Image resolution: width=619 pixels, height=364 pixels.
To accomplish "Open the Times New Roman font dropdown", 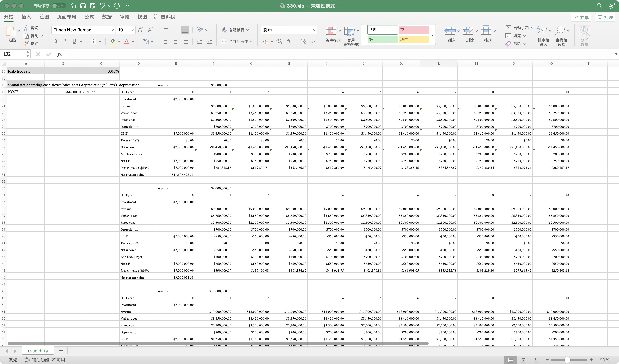I will click(112, 30).
